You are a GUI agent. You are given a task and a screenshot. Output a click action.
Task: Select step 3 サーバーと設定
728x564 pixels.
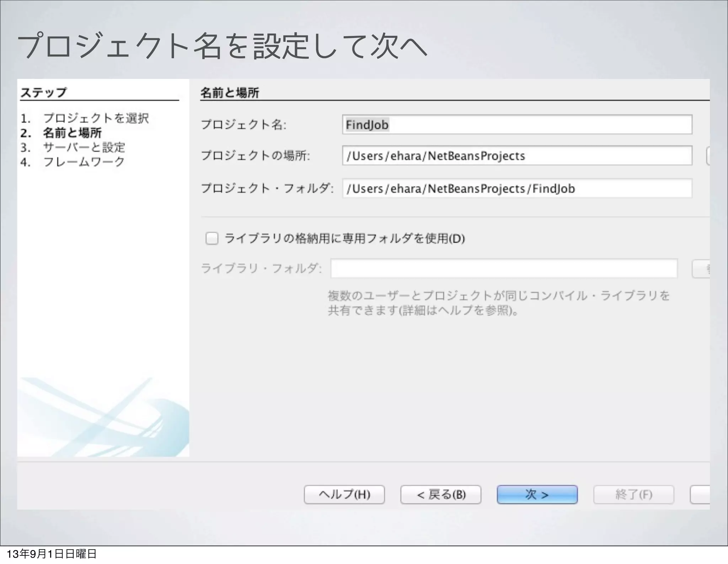pyautogui.click(x=73, y=147)
